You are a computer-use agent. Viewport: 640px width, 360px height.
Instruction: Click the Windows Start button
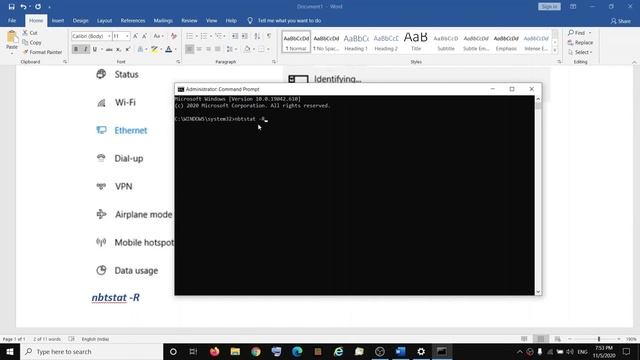[10, 351]
